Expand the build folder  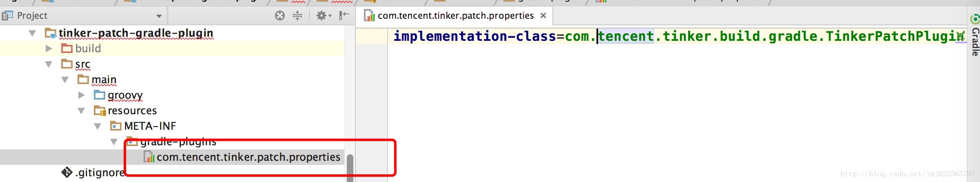coord(49,49)
